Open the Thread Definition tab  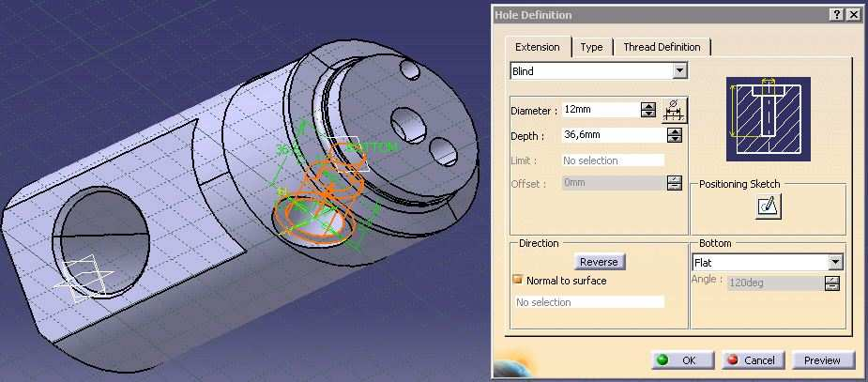662,47
